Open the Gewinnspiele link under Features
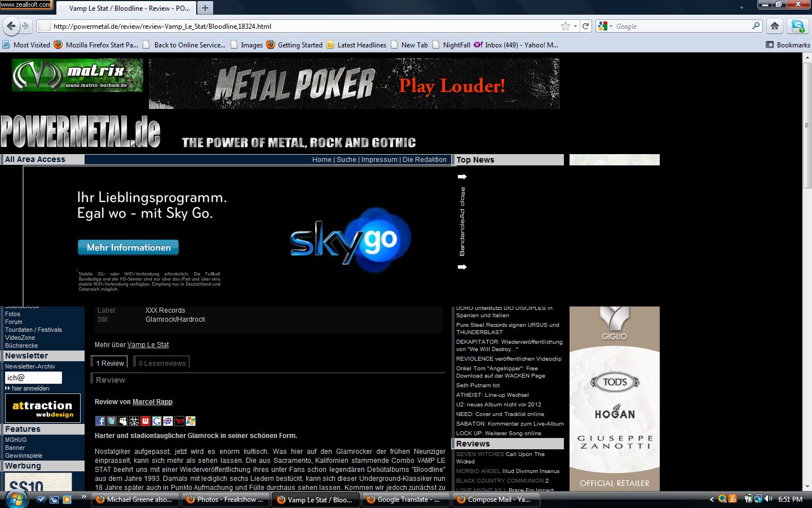The image size is (812, 508). tap(24, 456)
